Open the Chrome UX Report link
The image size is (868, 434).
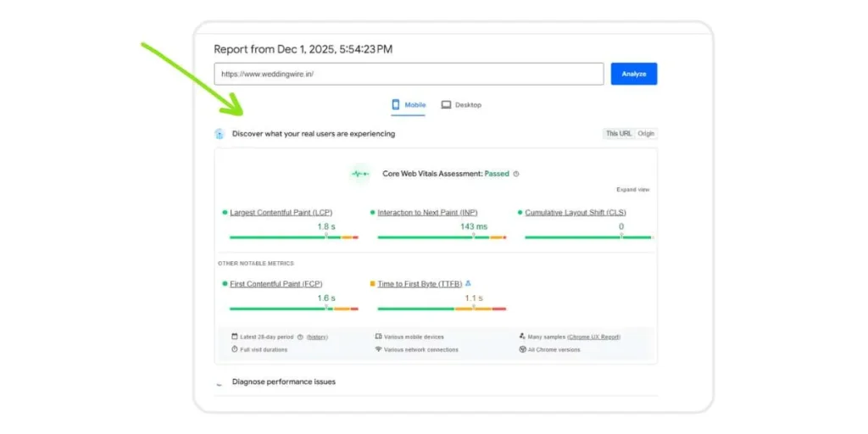(594, 337)
